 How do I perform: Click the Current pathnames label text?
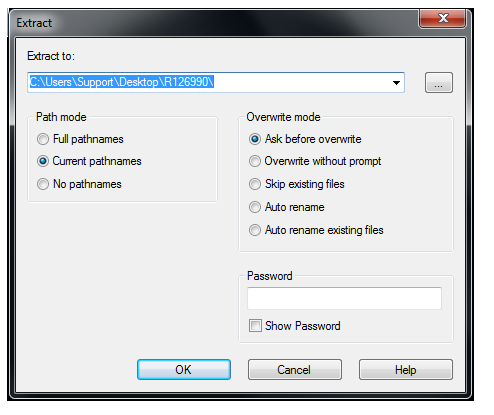coord(97,161)
